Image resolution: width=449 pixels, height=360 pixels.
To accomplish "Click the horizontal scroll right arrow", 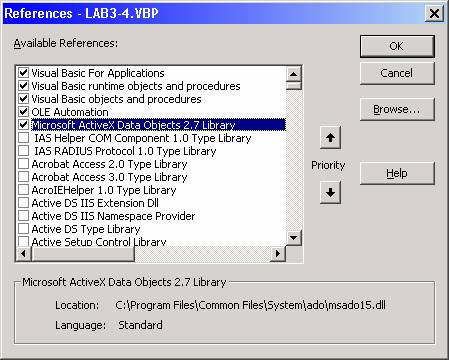I will point(278,254).
